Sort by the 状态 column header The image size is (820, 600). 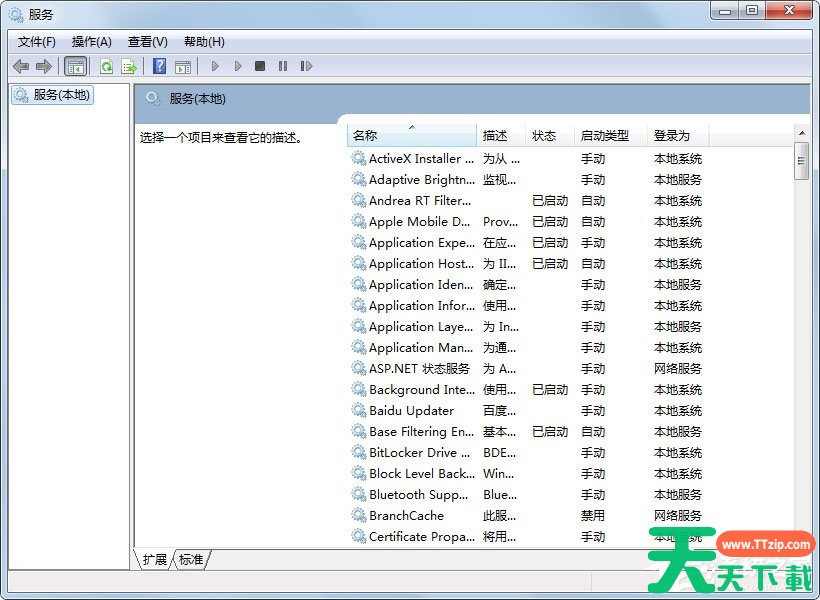(x=550, y=135)
